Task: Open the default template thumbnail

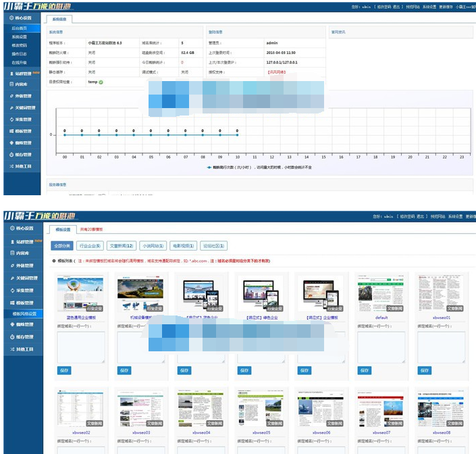Action: 381,293
